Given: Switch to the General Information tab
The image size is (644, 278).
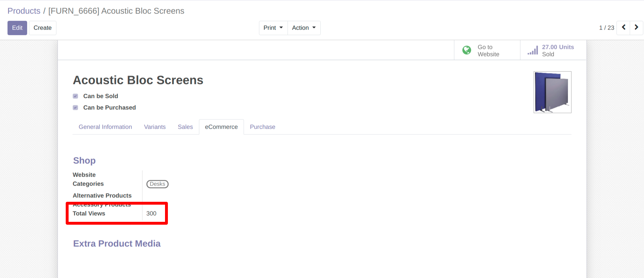Looking at the screenshot, I should pos(105,127).
